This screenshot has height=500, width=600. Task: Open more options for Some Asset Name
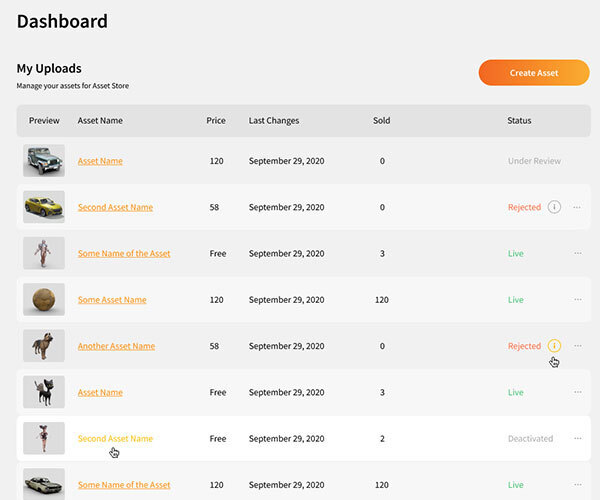click(x=577, y=300)
